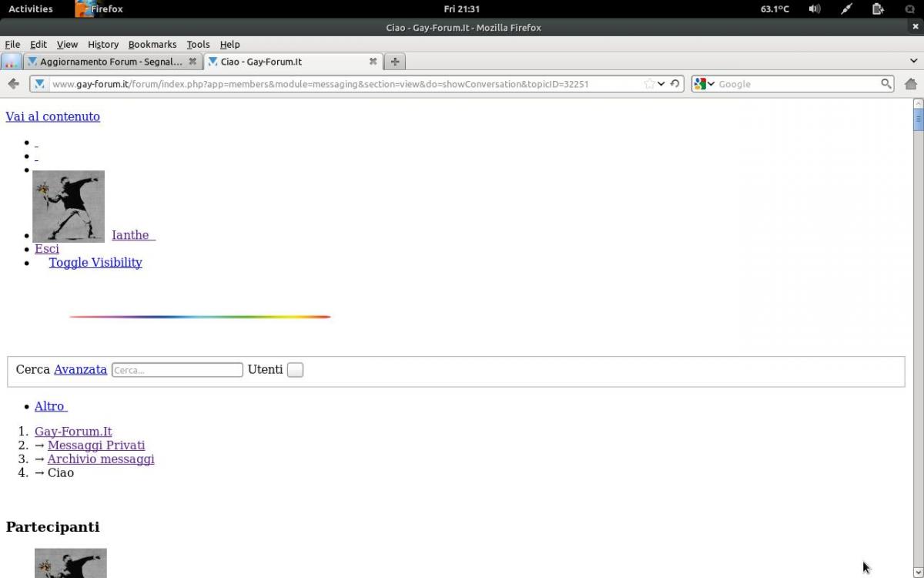Open the Edit menu
924x578 pixels.
pyautogui.click(x=38, y=45)
